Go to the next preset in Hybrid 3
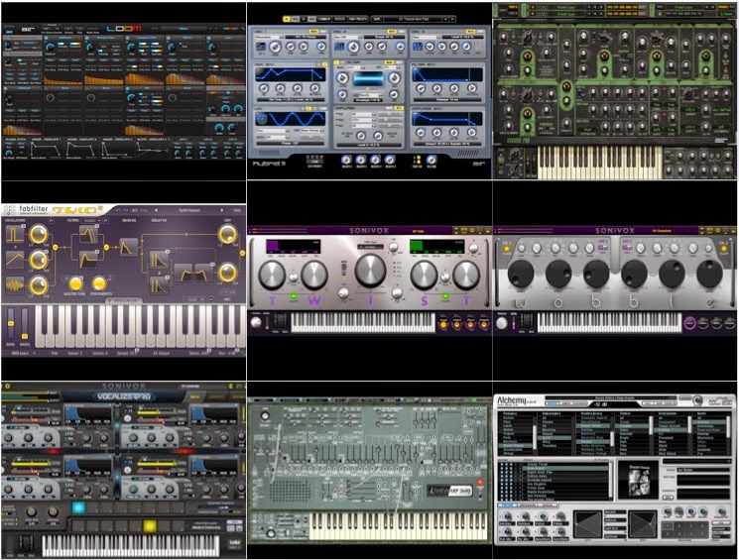 452,19
